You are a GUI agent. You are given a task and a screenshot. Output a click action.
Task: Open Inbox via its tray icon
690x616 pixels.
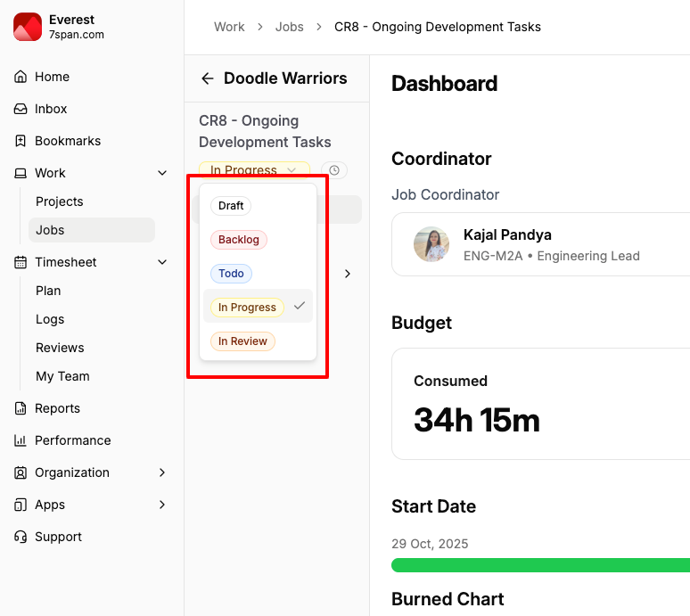pyautogui.click(x=21, y=109)
